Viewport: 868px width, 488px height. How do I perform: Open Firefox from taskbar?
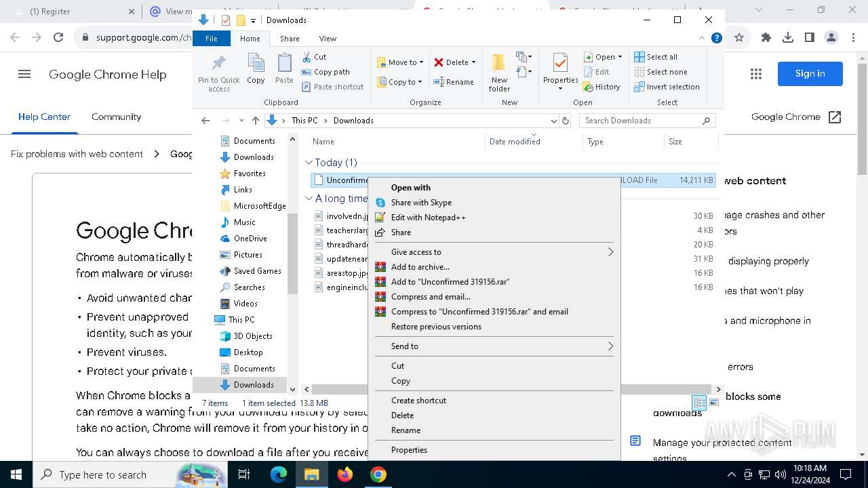[x=345, y=474]
